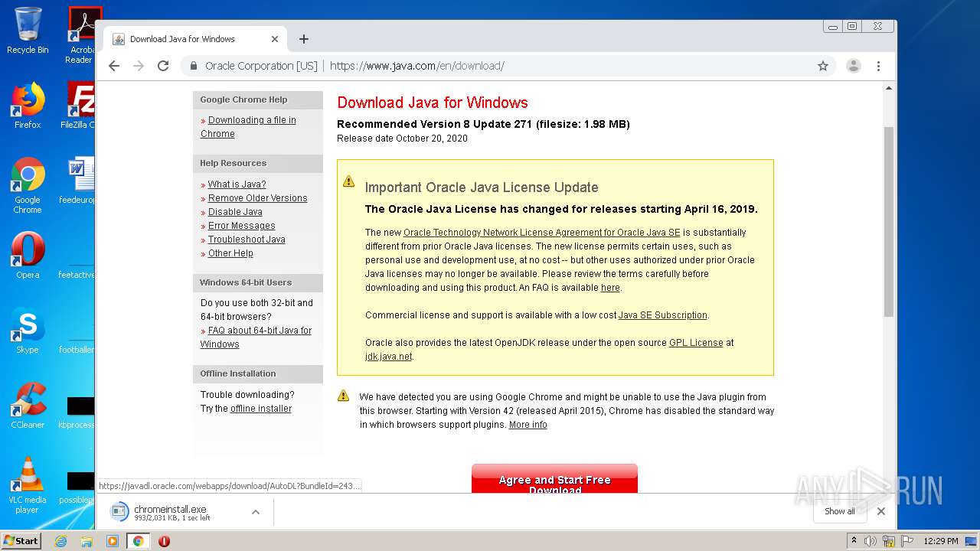Click 'Release date October 20, 2020' text
This screenshot has width=980, height=551.
click(x=402, y=139)
